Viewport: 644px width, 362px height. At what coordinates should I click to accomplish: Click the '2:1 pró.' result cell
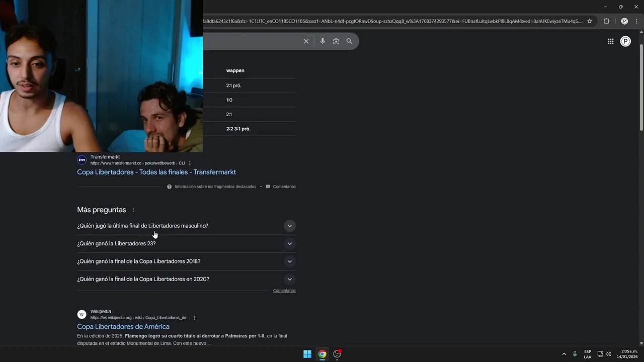(234, 85)
